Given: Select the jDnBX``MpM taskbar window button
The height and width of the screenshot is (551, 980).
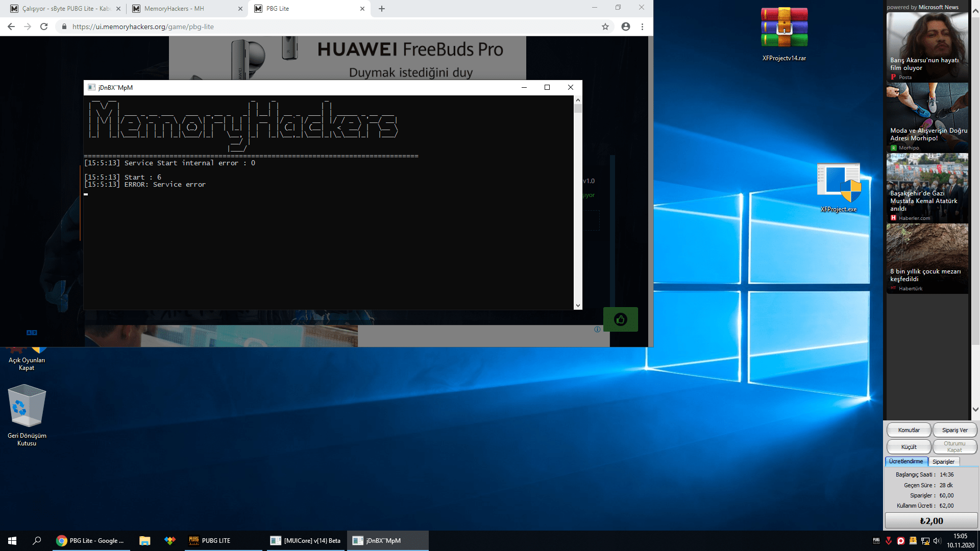Looking at the screenshot, I should point(387,541).
